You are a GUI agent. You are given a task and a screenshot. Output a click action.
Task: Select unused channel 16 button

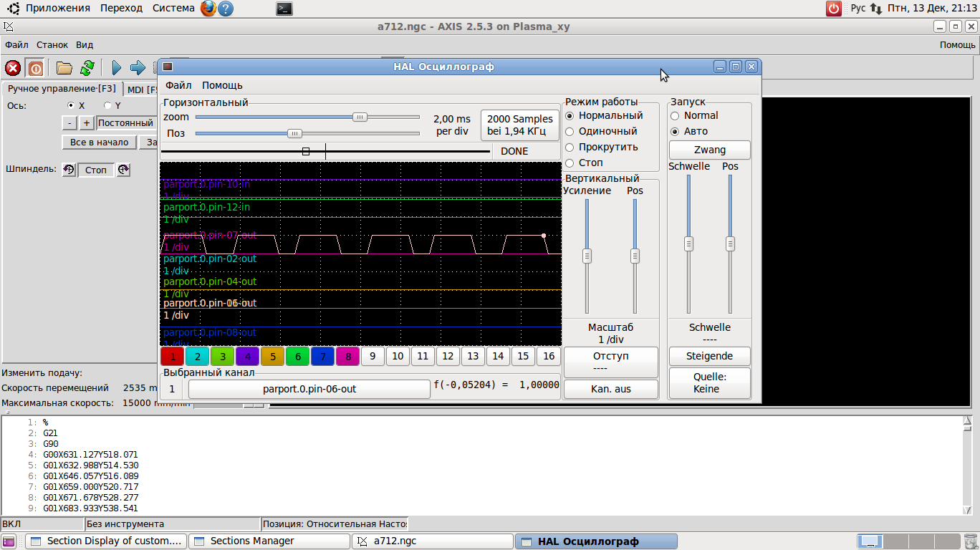pos(548,356)
